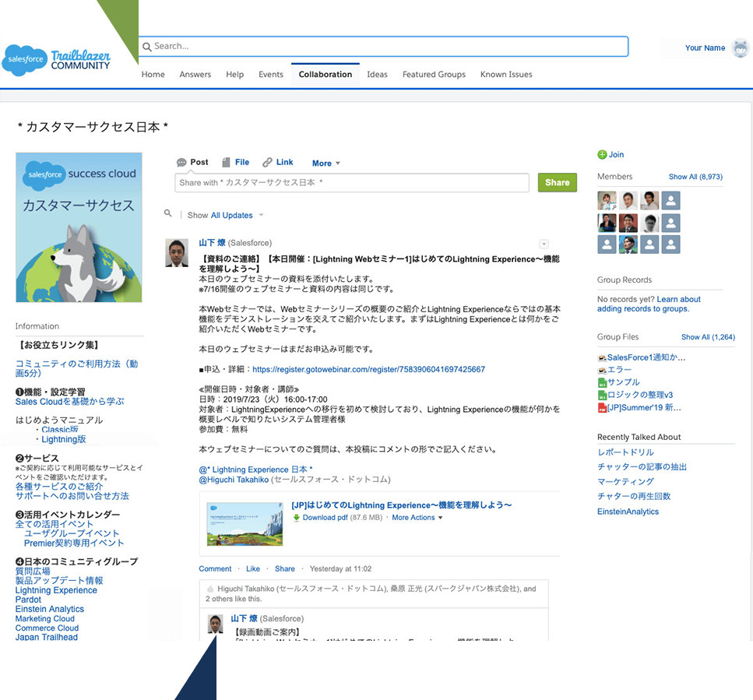Open EinsteinAnalytics topic
The height and width of the screenshot is (700, 753).
tap(628, 512)
